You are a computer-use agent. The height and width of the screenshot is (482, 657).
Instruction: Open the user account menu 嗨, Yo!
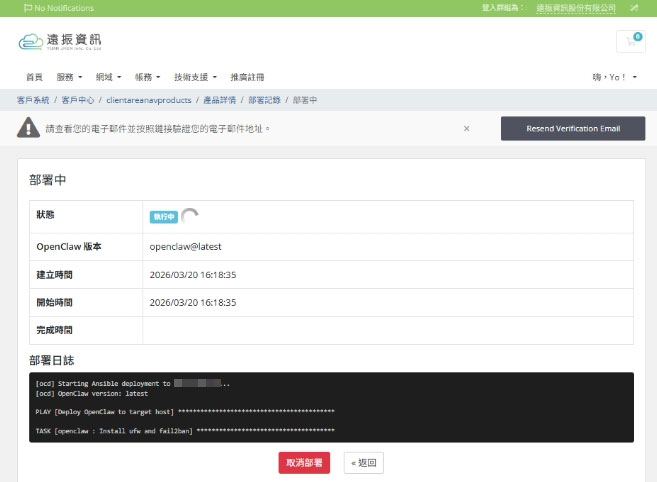coord(612,77)
